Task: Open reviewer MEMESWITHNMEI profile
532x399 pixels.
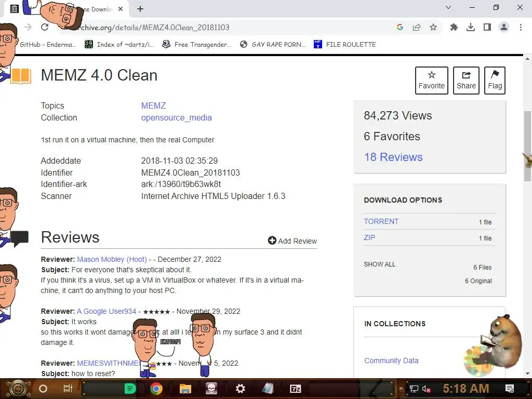Action: pyautogui.click(x=109, y=363)
